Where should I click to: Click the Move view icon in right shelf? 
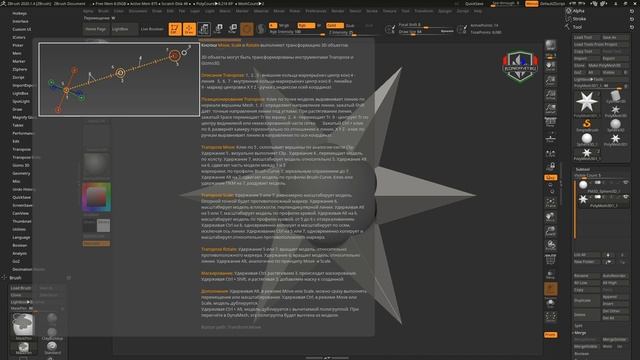[x=551, y=217]
